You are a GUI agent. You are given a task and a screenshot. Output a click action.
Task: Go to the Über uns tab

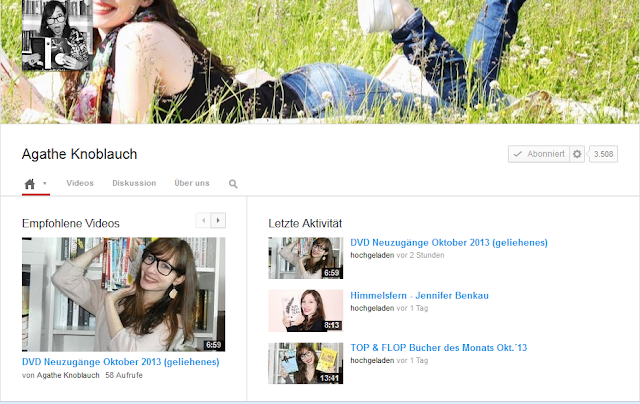coord(192,183)
